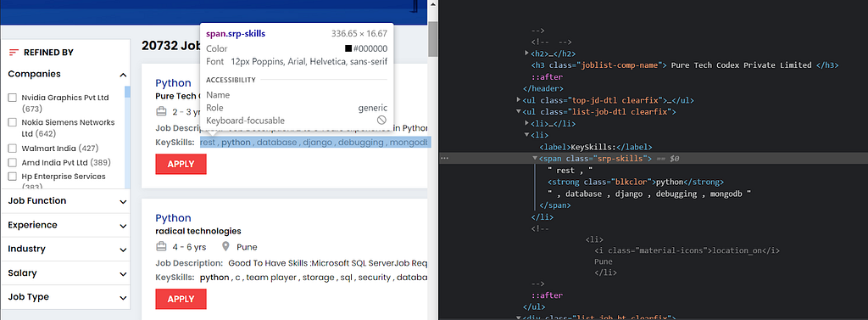Expand the collapsed li node in DevTools
Viewport: 868px width, 320px height.
(526, 123)
